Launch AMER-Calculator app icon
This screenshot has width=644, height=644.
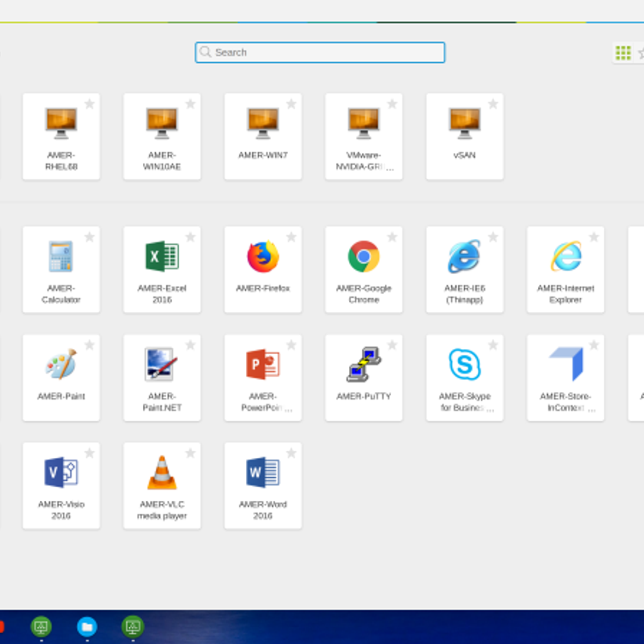[61, 257]
